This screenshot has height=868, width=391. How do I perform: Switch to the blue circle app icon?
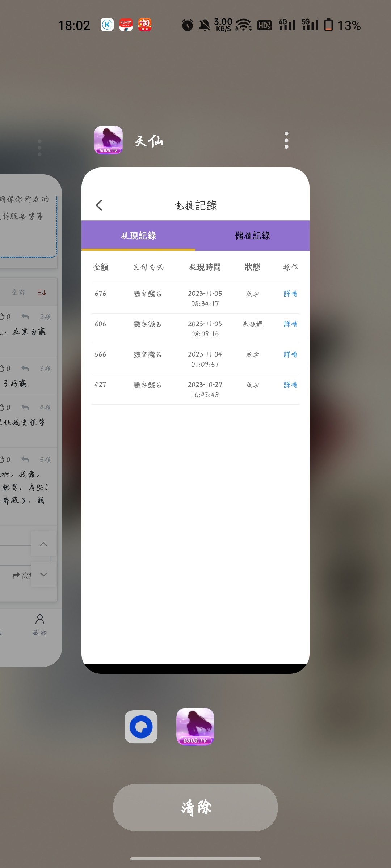click(141, 727)
